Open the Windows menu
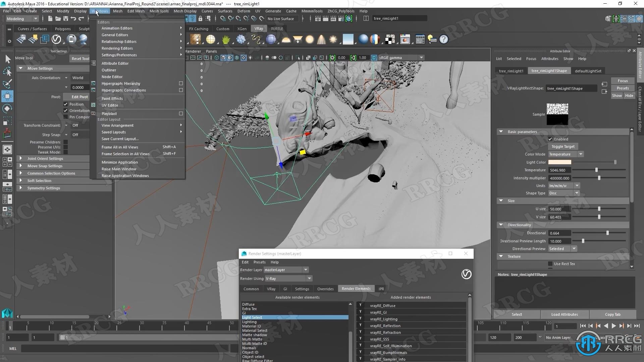This screenshot has width=644, height=362. 100,11
